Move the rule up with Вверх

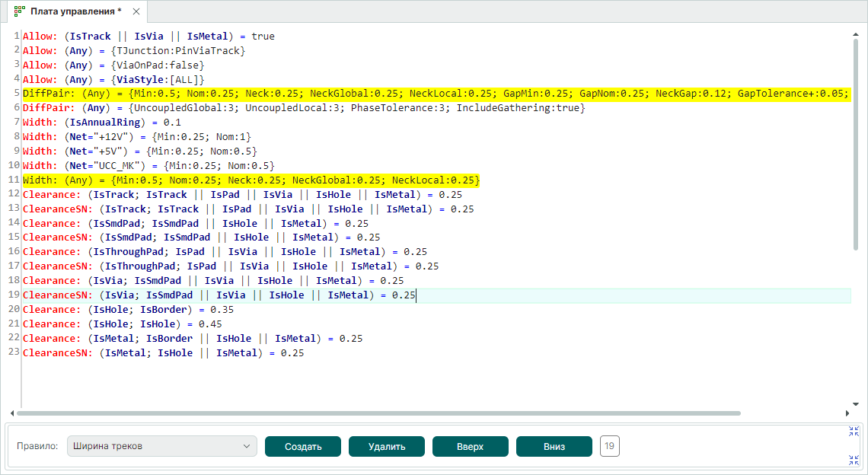(x=470, y=447)
